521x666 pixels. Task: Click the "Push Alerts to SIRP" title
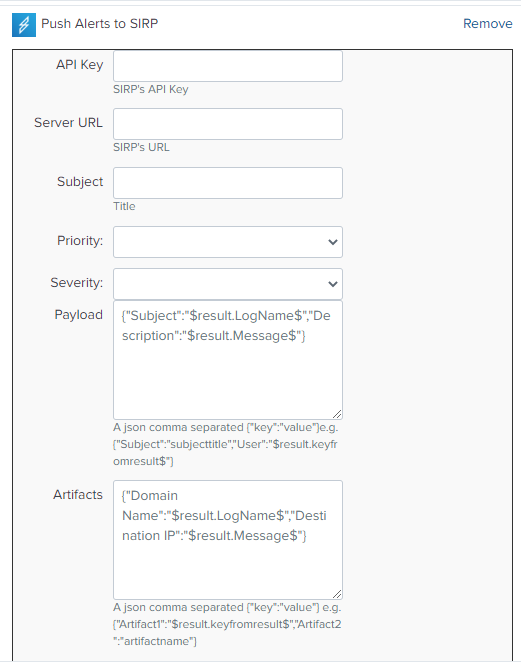(x=99, y=24)
